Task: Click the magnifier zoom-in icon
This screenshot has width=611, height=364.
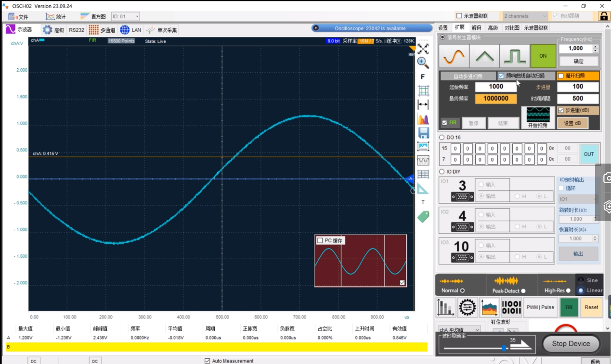Action: [x=423, y=63]
